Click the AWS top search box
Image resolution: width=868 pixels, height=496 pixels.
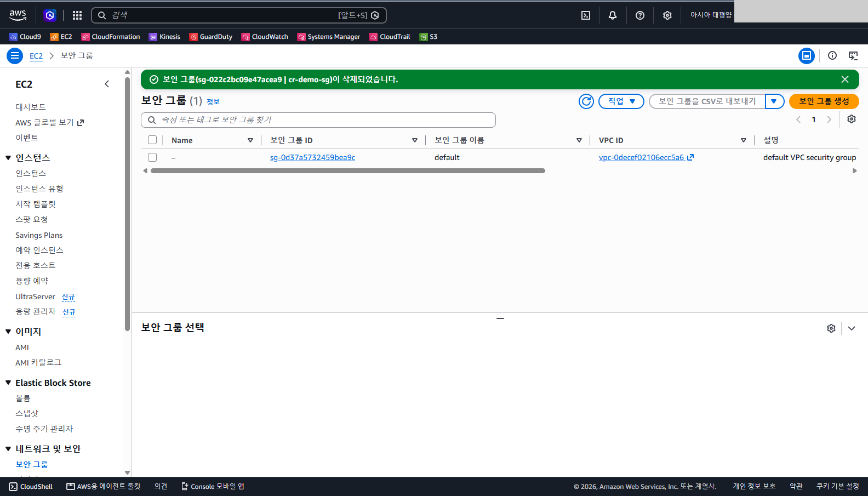point(239,15)
